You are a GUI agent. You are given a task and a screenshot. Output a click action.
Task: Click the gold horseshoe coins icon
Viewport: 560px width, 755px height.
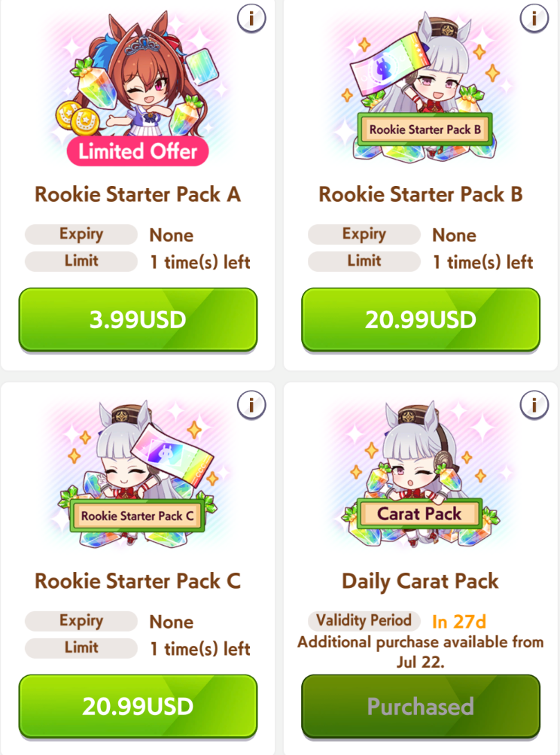point(77,118)
